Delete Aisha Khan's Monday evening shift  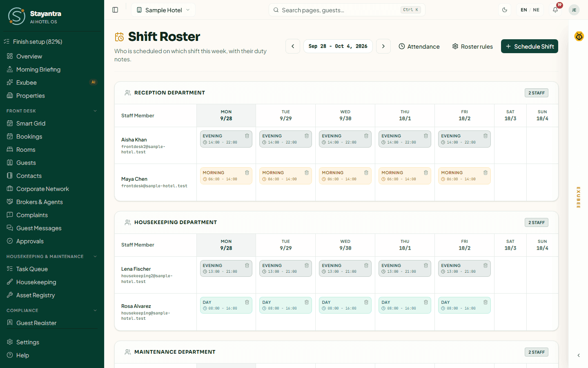247,136
